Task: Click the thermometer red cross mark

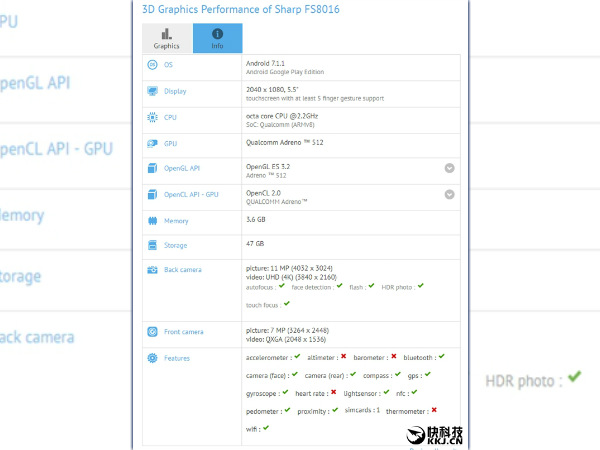Action: pos(434,410)
